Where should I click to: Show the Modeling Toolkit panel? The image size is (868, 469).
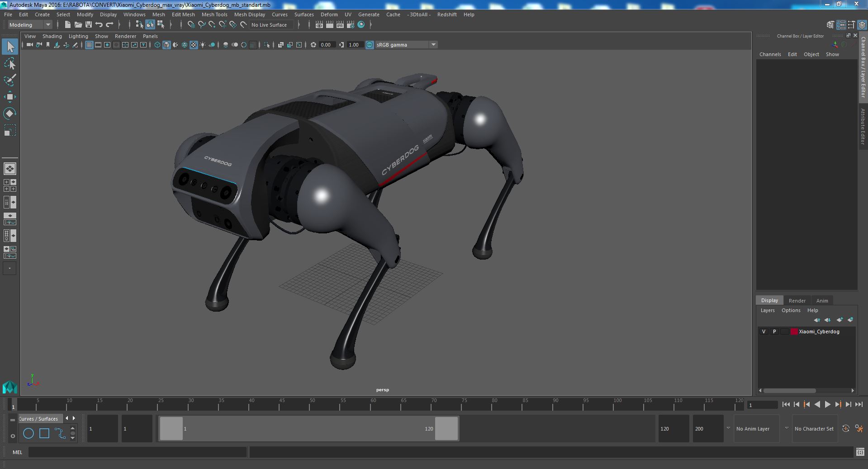point(830,25)
